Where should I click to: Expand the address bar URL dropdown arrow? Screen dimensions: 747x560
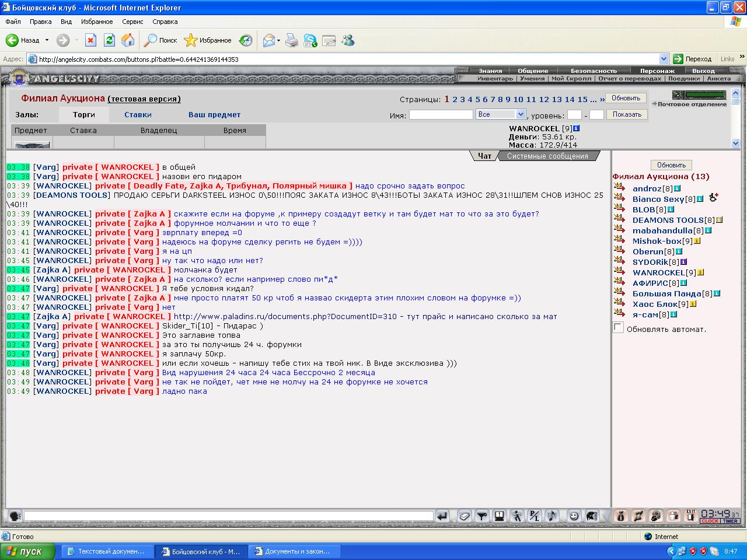pos(664,59)
